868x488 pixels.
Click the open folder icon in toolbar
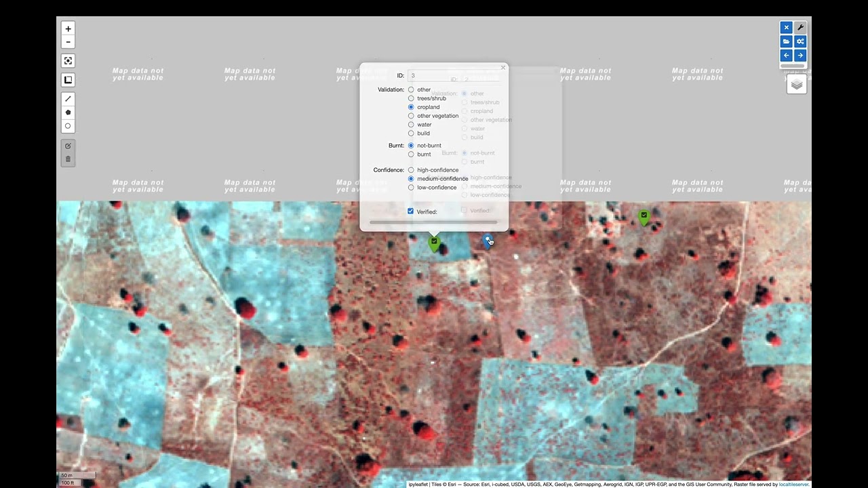(786, 41)
